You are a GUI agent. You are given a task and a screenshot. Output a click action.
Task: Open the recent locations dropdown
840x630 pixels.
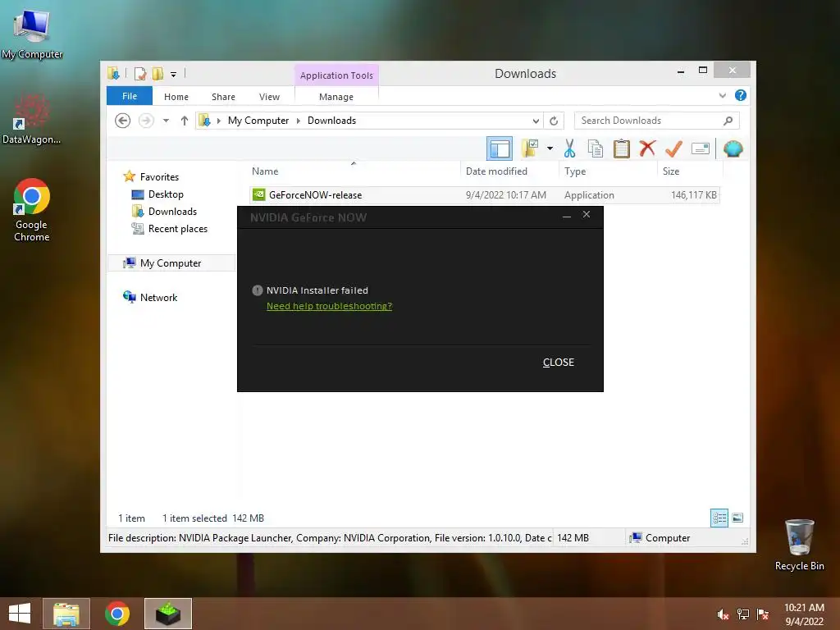[166, 121]
